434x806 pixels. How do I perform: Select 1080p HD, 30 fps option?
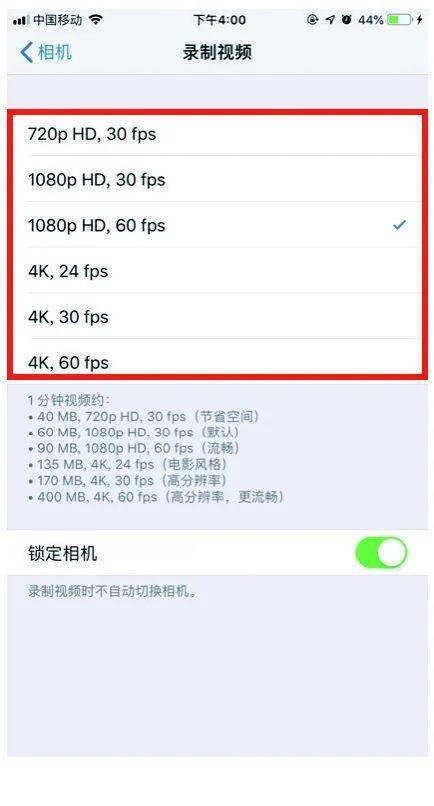[216, 179]
